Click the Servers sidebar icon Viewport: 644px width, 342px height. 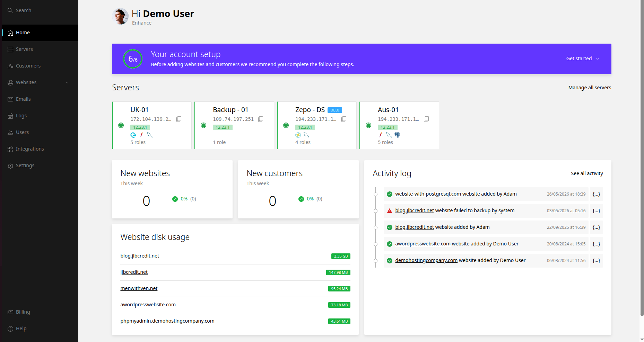tap(10, 49)
